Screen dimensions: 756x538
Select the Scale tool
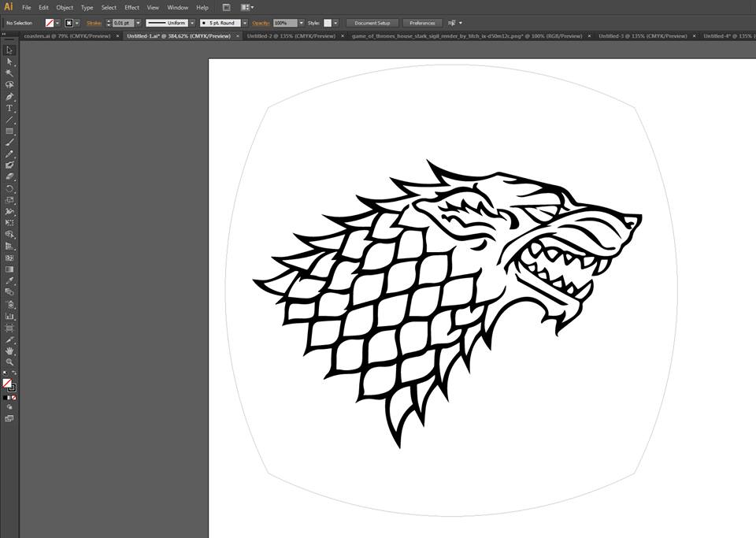click(9, 200)
